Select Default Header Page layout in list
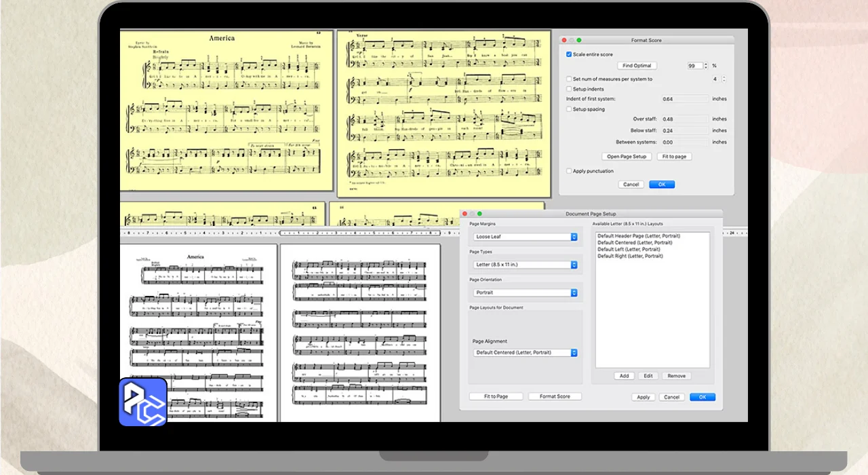Image resolution: width=868 pixels, height=475 pixels. [x=638, y=236]
